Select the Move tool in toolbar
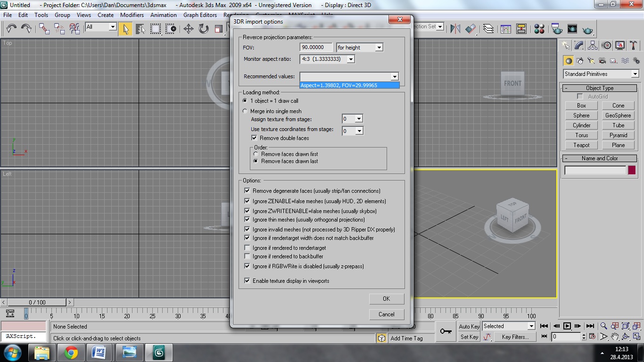The width and height of the screenshot is (644, 362). [x=188, y=29]
